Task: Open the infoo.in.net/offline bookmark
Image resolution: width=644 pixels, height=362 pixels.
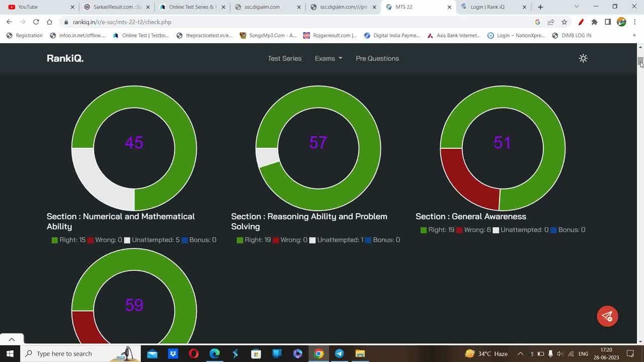Action: 77,35
